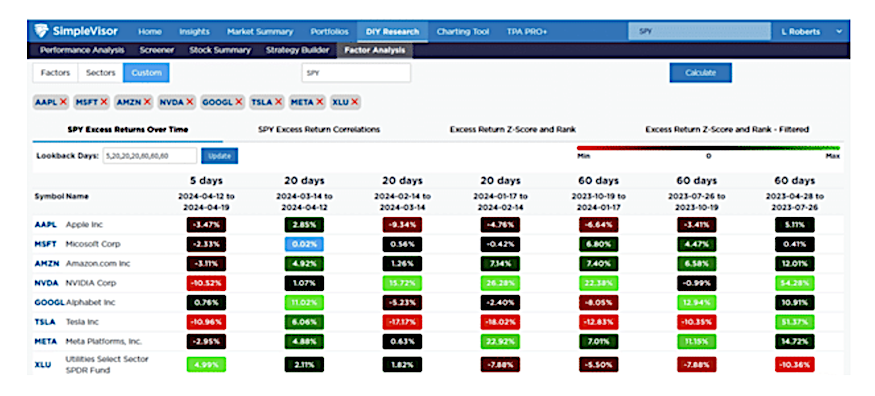Remove the NVDA ticker chip
Screen dimensions: 875x396
coord(190,102)
